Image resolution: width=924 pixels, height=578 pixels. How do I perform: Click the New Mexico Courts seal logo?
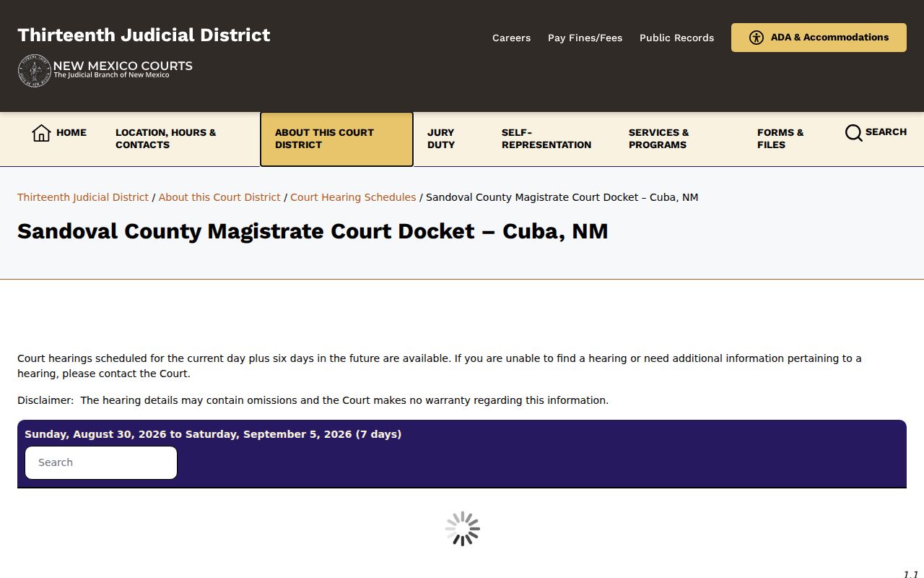(34, 71)
